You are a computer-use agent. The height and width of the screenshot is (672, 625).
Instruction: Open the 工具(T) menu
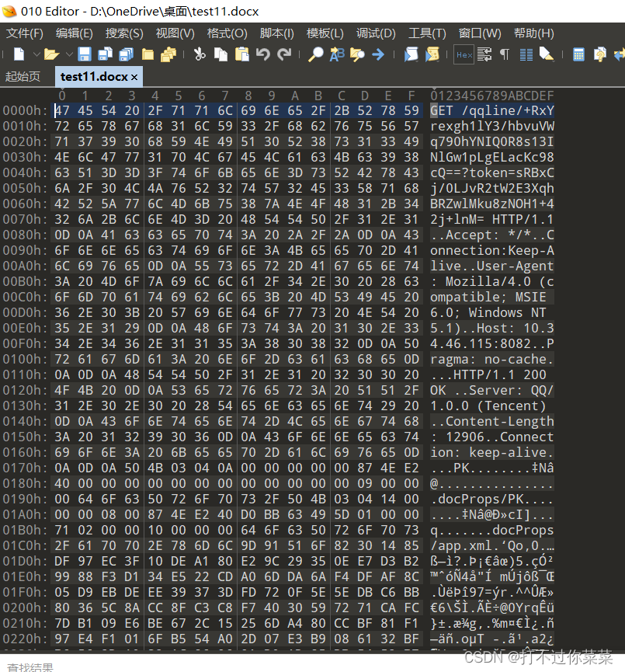click(427, 33)
